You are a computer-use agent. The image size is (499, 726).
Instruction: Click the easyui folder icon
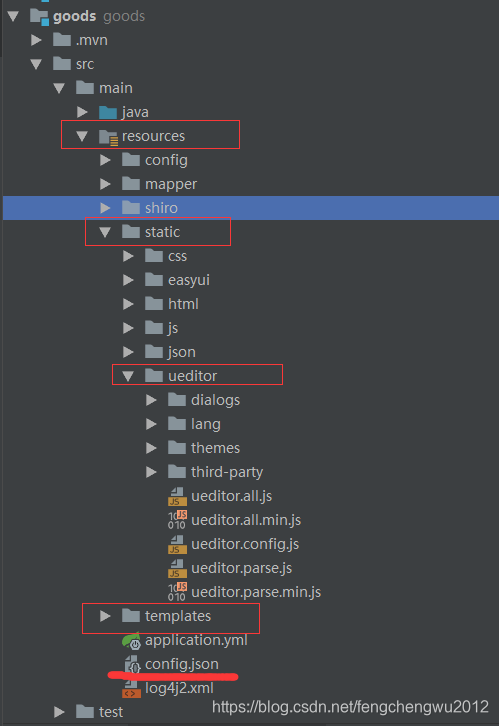pos(154,280)
